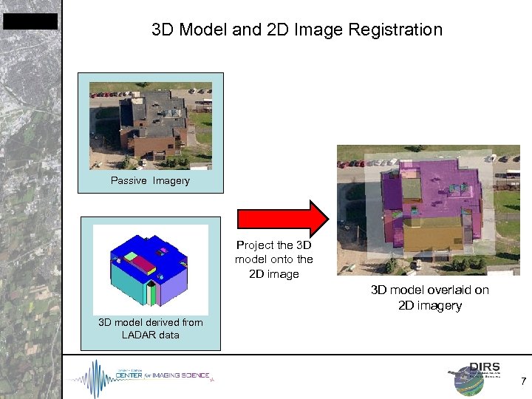The image size is (532, 399).
Task: Click the '3D model overlaid on 2D imagery' caption
Action: pyautogui.click(x=430, y=298)
